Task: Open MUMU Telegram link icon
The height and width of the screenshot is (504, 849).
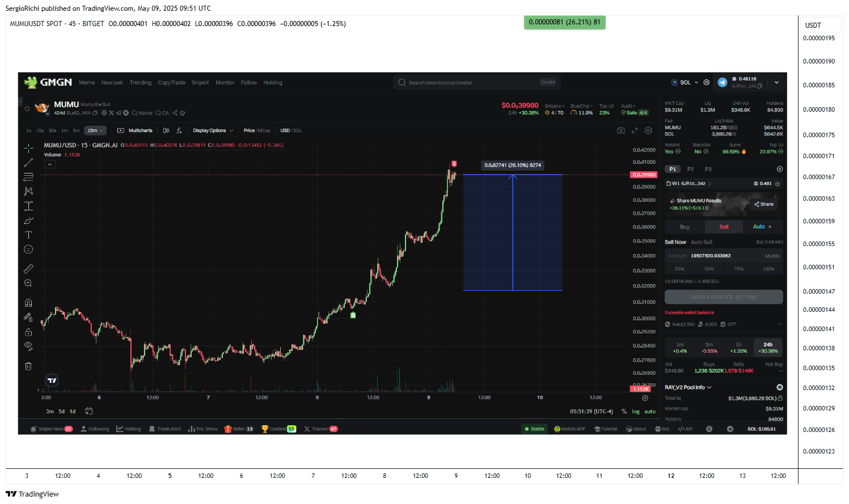Action: 119,113
